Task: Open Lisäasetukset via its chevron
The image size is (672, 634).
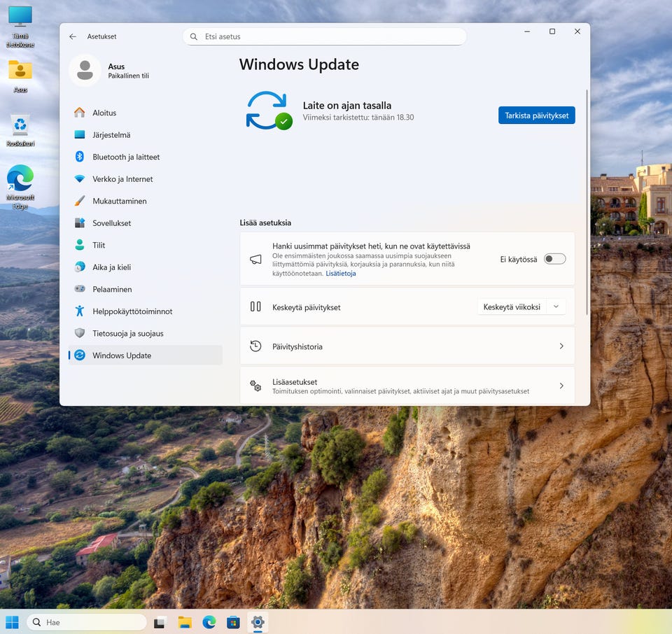Action: click(x=561, y=386)
